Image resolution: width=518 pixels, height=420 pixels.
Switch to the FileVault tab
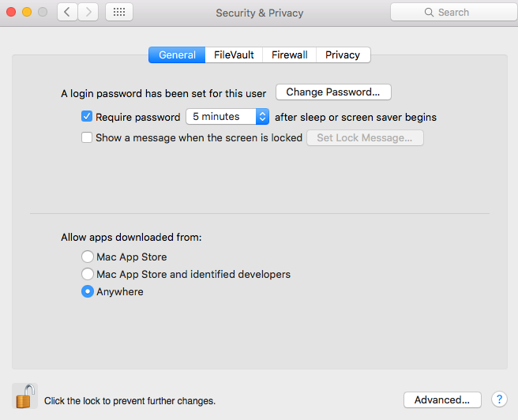click(x=234, y=54)
